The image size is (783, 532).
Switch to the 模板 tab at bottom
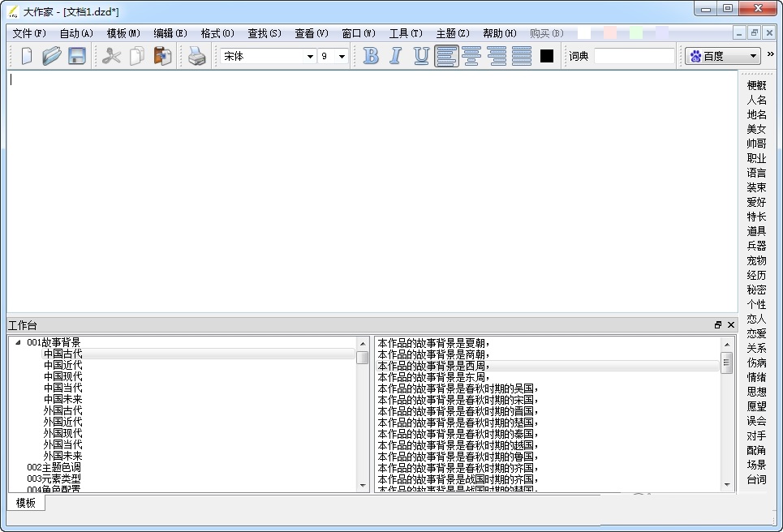(25, 503)
